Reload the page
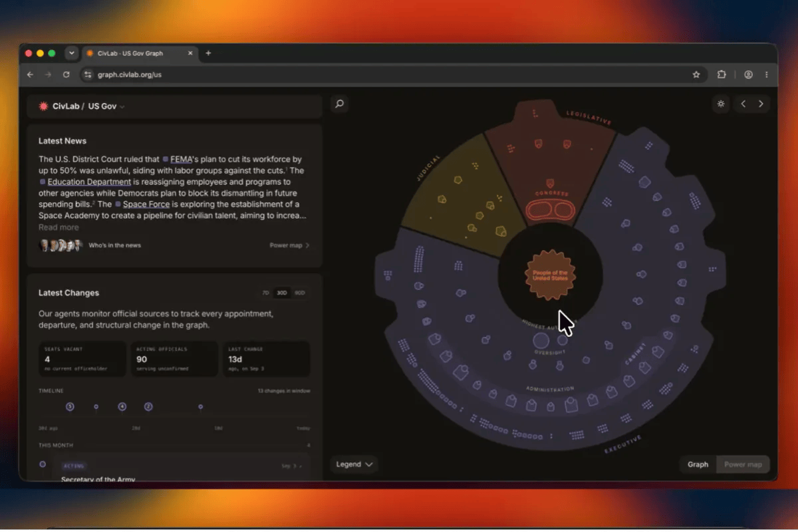Image resolution: width=798 pixels, height=532 pixels. tap(66, 74)
